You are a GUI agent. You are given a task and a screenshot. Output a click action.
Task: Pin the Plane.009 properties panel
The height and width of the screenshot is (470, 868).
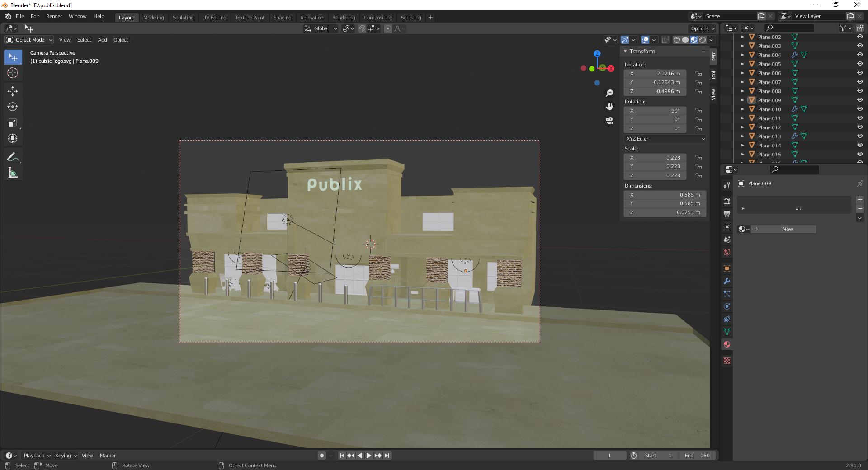(860, 183)
